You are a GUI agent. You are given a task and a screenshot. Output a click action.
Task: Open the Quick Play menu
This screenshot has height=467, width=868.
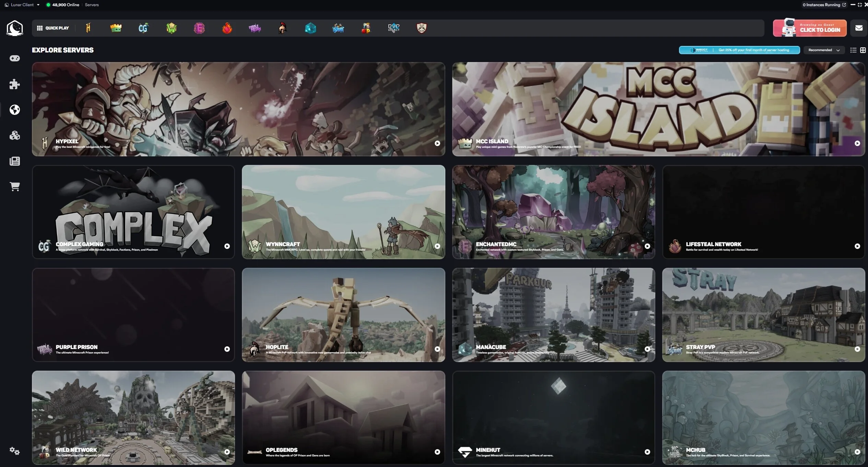click(x=53, y=28)
